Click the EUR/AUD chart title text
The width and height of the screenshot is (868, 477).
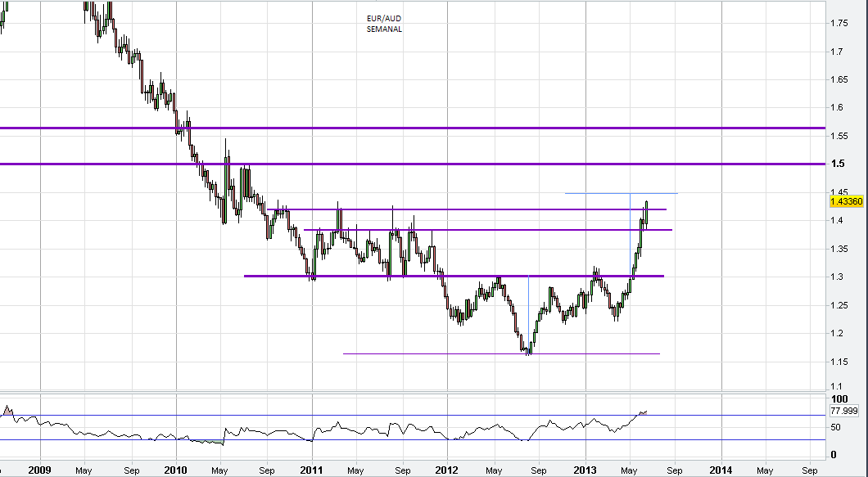click(384, 19)
